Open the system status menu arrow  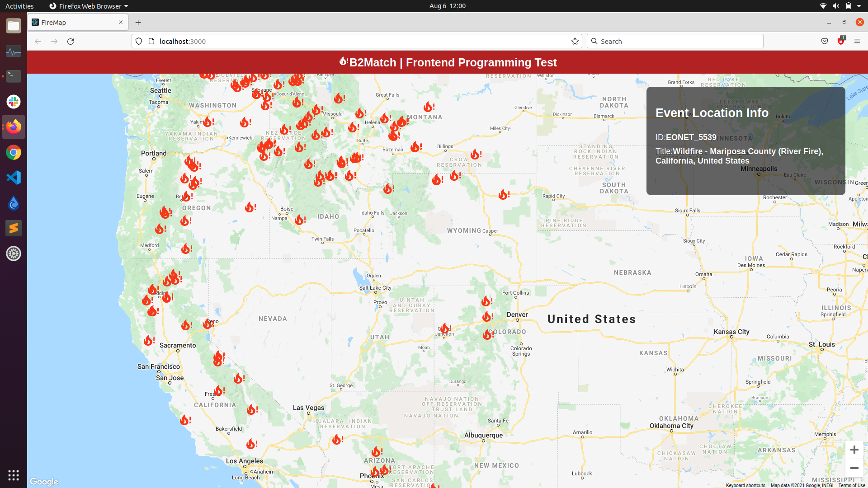pos(859,6)
